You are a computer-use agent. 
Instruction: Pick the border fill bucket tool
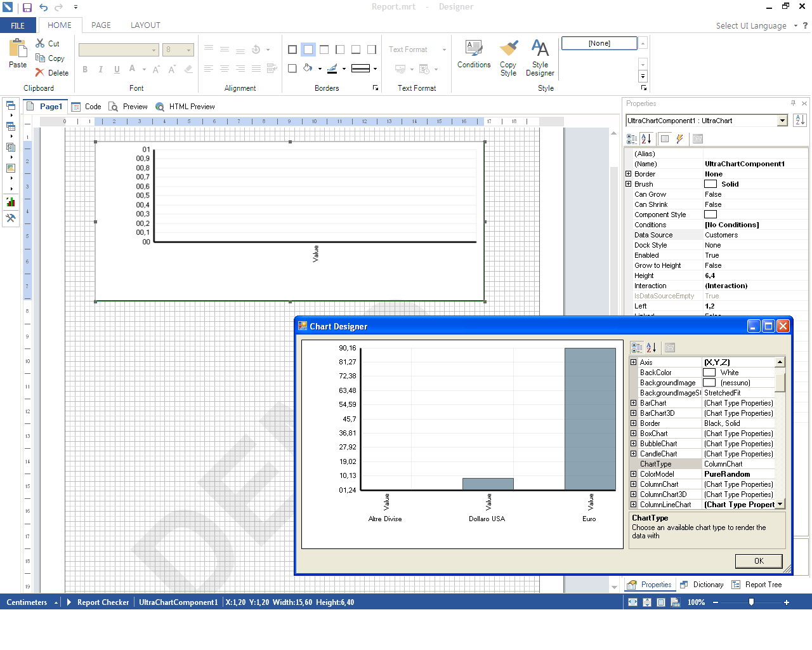pyautogui.click(x=308, y=68)
